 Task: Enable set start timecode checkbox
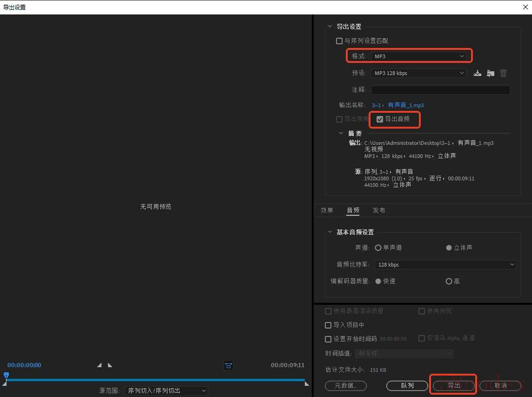pos(328,339)
